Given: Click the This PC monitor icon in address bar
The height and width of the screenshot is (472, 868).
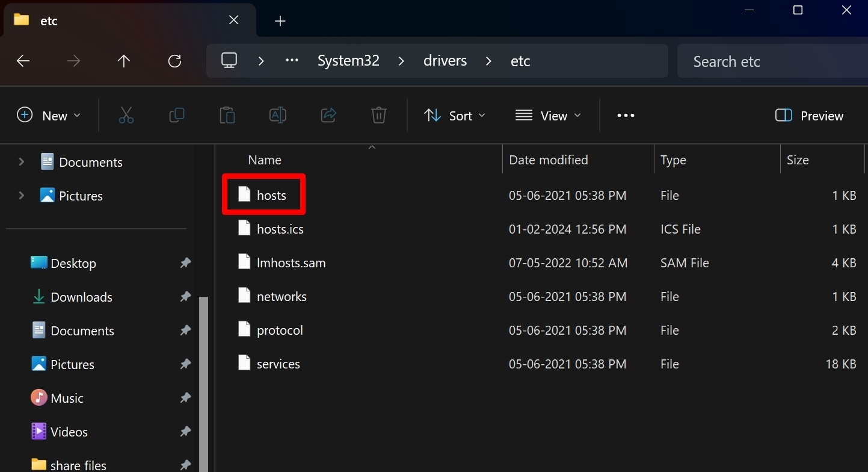Looking at the screenshot, I should point(229,61).
